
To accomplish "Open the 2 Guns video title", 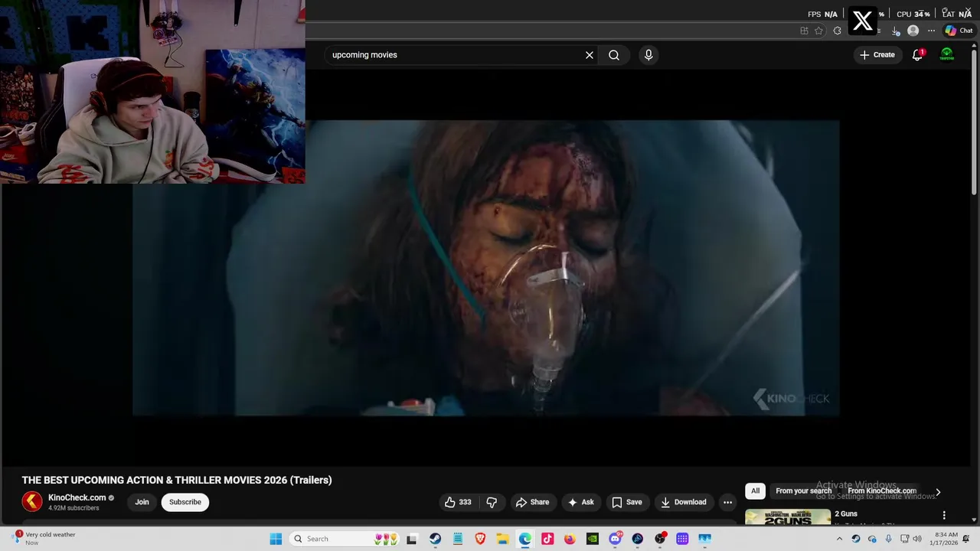I will 846,514.
